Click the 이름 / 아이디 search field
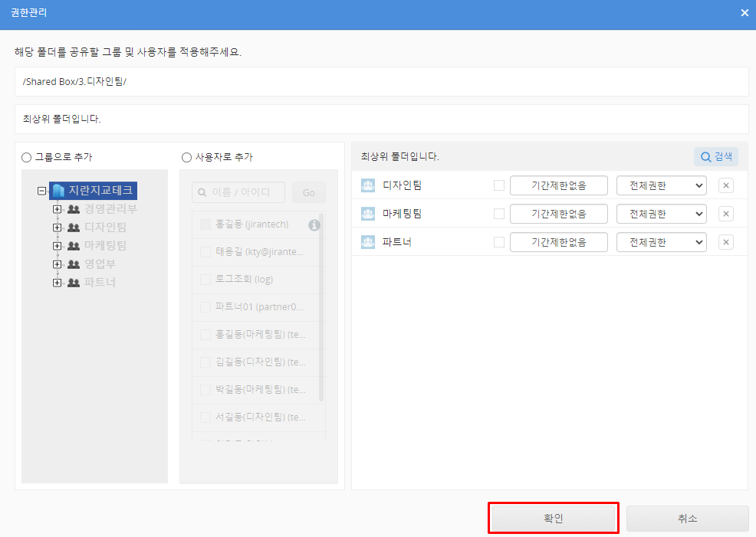 tap(238, 192)
